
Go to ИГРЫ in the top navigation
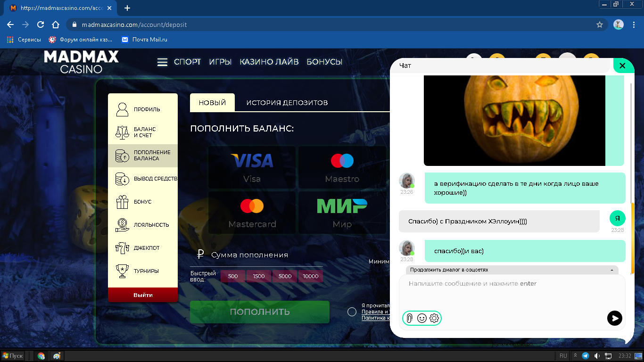click(220, 62)
